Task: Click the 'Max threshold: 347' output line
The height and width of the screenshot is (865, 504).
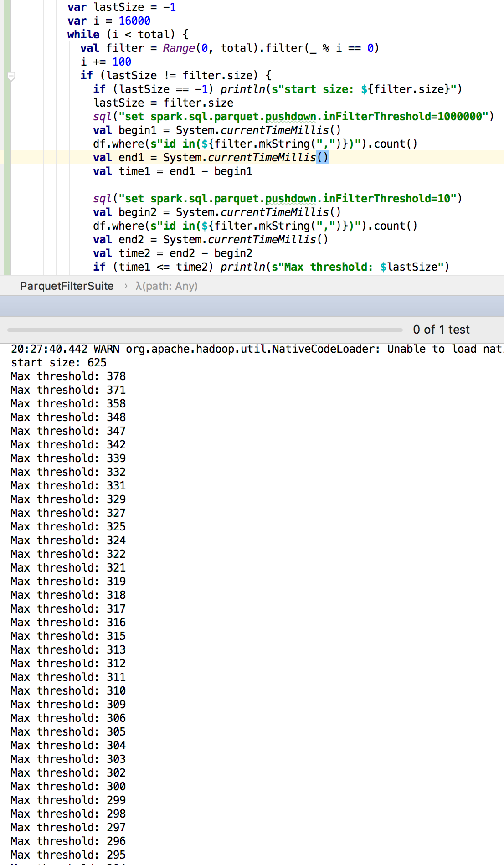Action: [x=68, y=431]
